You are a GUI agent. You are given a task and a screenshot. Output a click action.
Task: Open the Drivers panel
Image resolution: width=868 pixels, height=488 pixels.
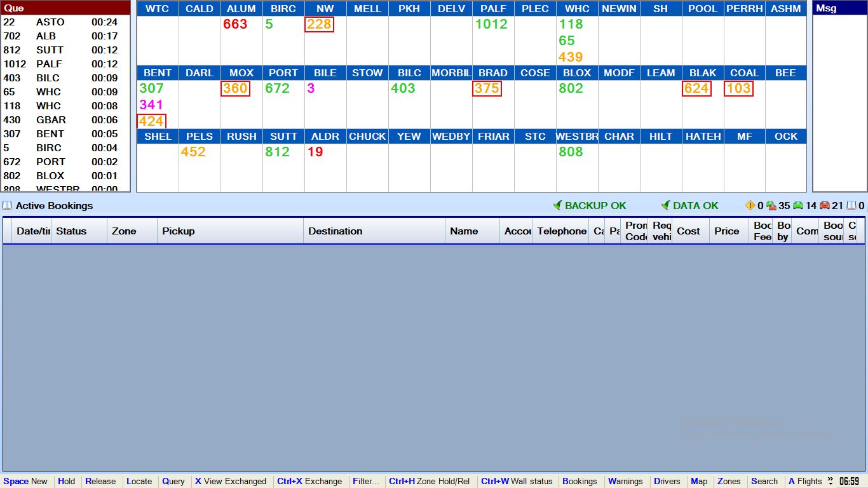click(x=667, y=482)
